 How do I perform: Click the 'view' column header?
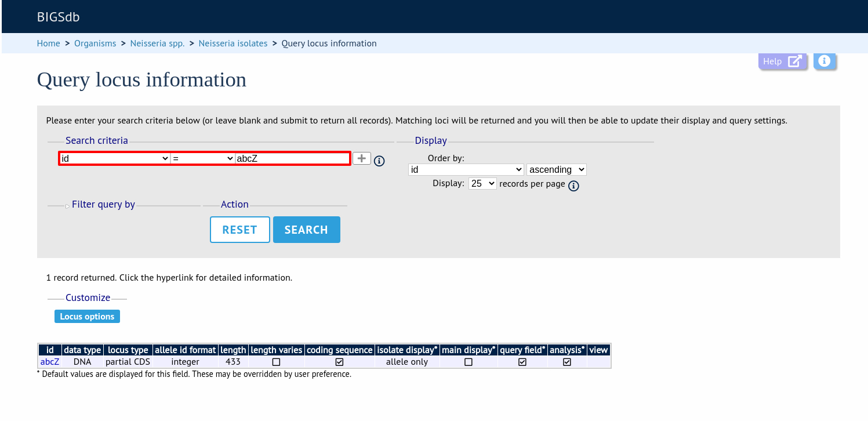pos(598,350)
